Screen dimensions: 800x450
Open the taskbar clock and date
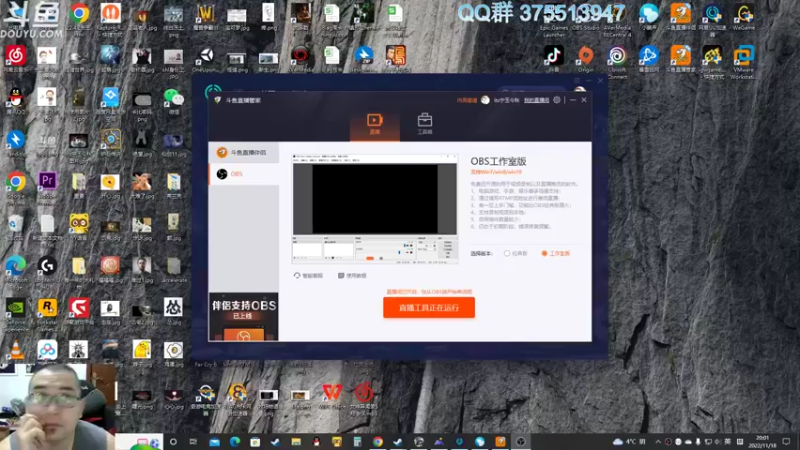762,442
